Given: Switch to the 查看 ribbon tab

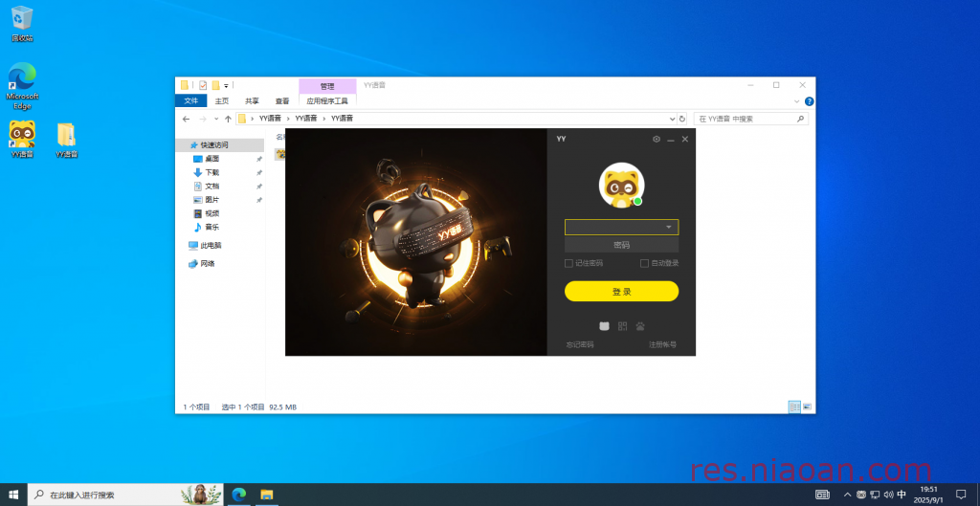Looking at the screenshot, I should (x=282, y=101).
